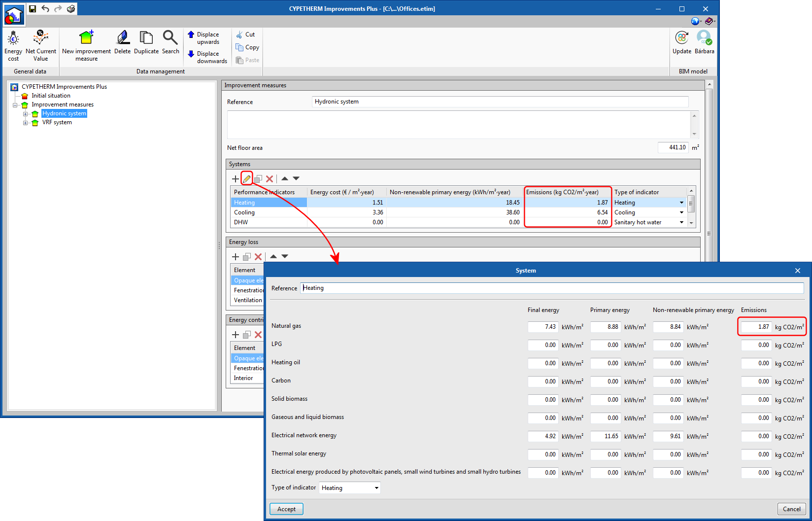Expand the VRF system tree node
The width and height of the screenshot is (812, 521).
coord(26,123)
